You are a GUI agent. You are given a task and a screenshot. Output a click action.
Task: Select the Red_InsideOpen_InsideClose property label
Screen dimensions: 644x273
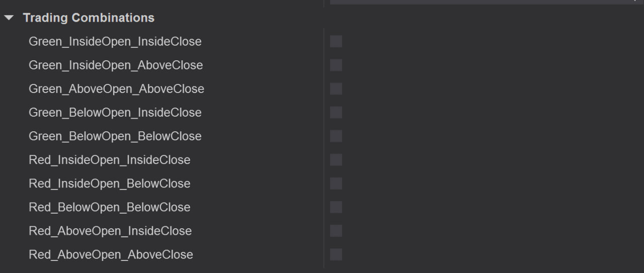109,160
